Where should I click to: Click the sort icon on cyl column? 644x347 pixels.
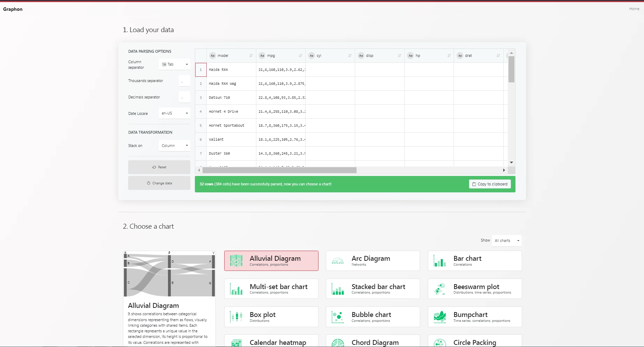coord(350,56)
